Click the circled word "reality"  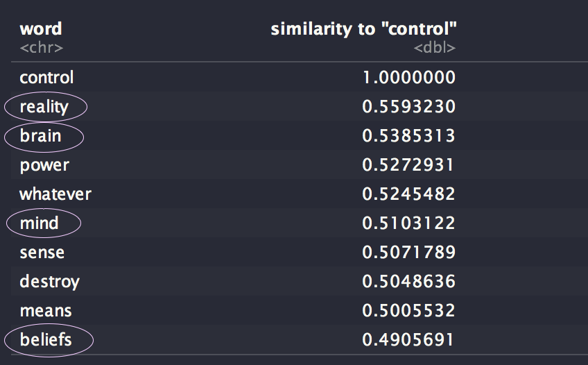click(x=44, y=107)
